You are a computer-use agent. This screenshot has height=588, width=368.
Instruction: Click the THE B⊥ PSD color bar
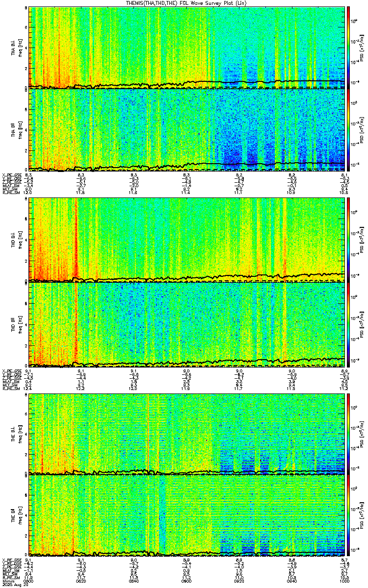tap(348, 434)
